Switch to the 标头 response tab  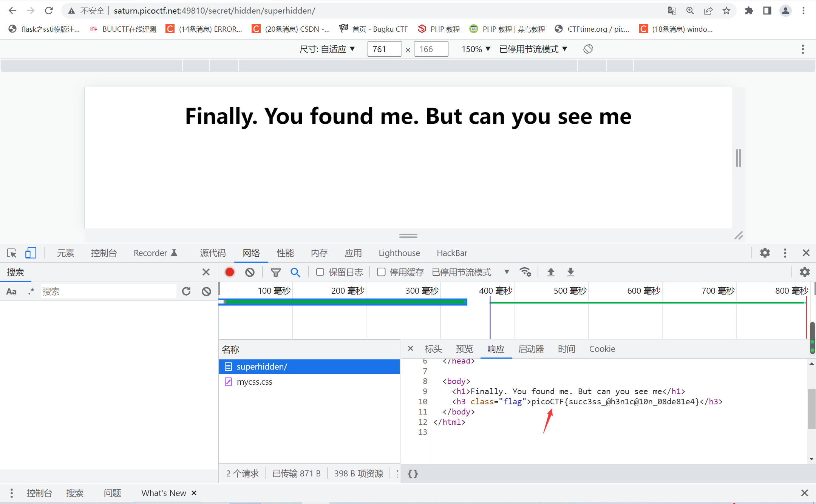433,349
